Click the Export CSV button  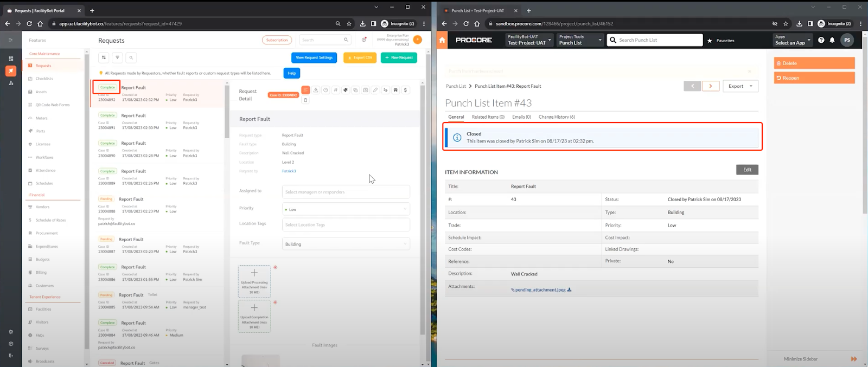(360, 57)
